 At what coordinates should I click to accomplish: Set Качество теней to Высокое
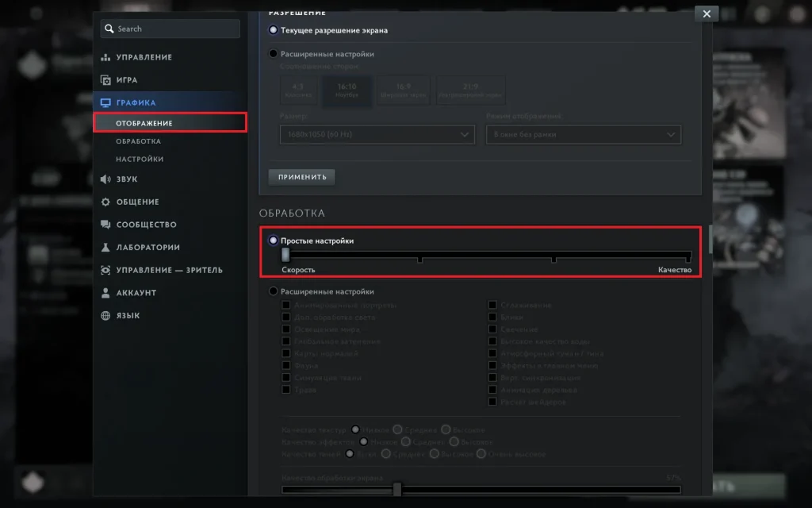(434, 453)
